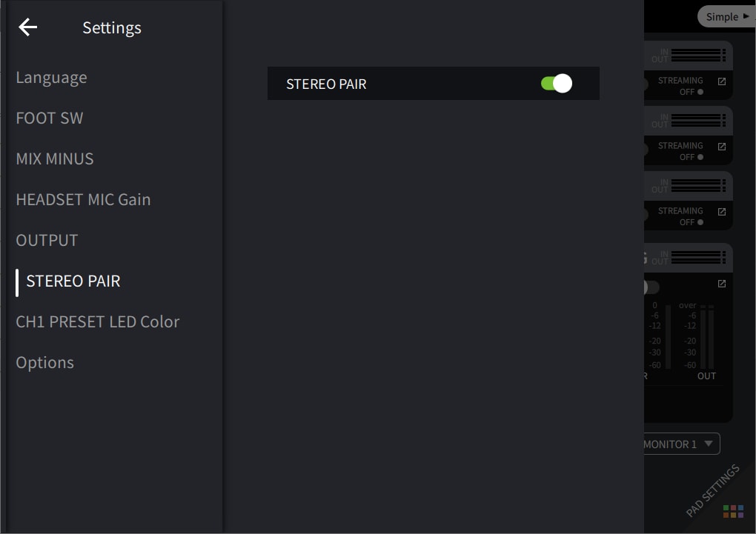756x534 pixels.
Task: Open the first STREAMING pop-out icon
Action: [722, 81]
